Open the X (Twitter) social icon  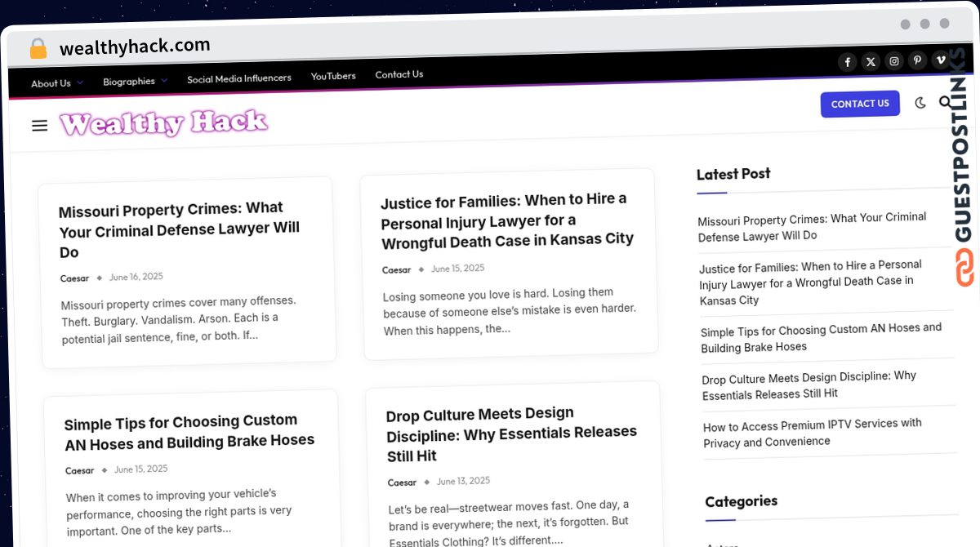pyautogui.click(x=871, y=61)
